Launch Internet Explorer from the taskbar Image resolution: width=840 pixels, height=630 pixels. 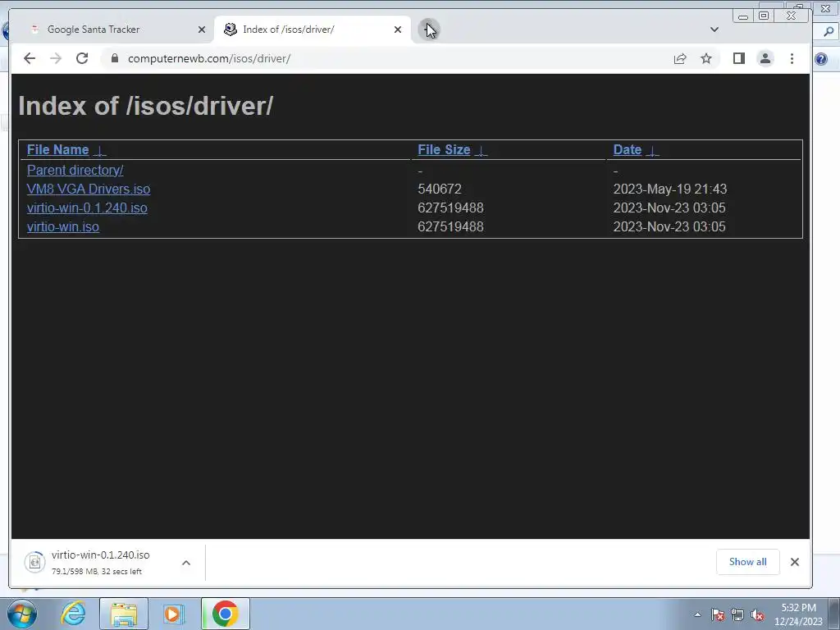tap(73, 614)
